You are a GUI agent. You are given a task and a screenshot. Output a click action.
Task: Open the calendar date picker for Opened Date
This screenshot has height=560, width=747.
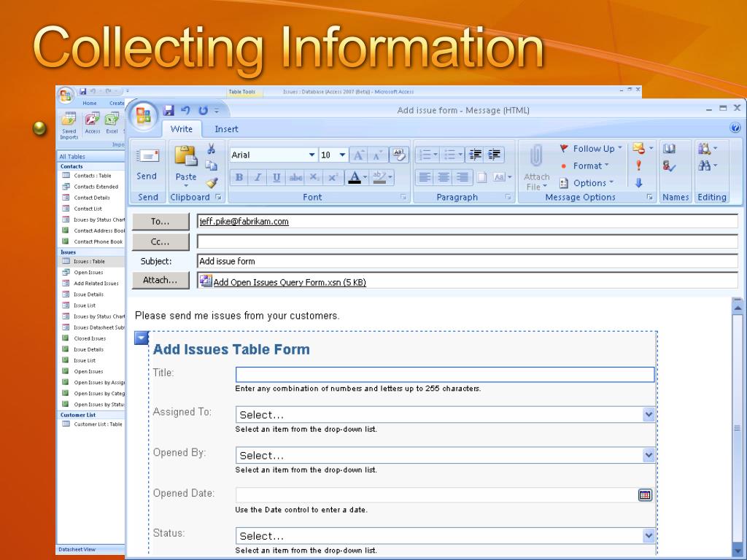[645, 495]
